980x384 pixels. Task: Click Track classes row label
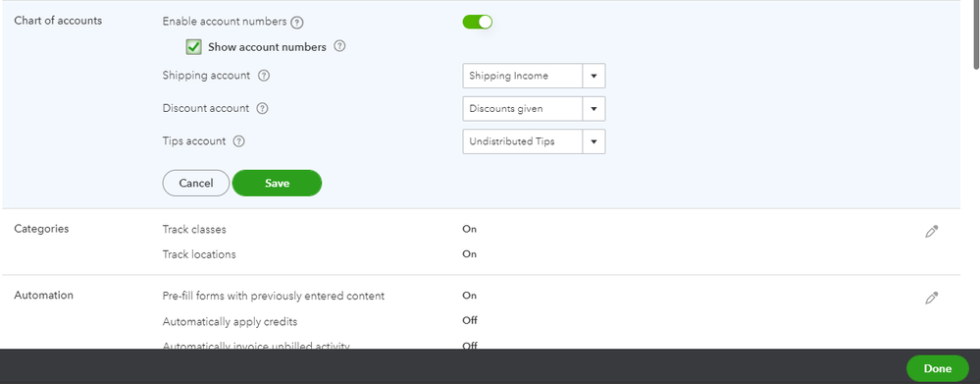(194, 230)
